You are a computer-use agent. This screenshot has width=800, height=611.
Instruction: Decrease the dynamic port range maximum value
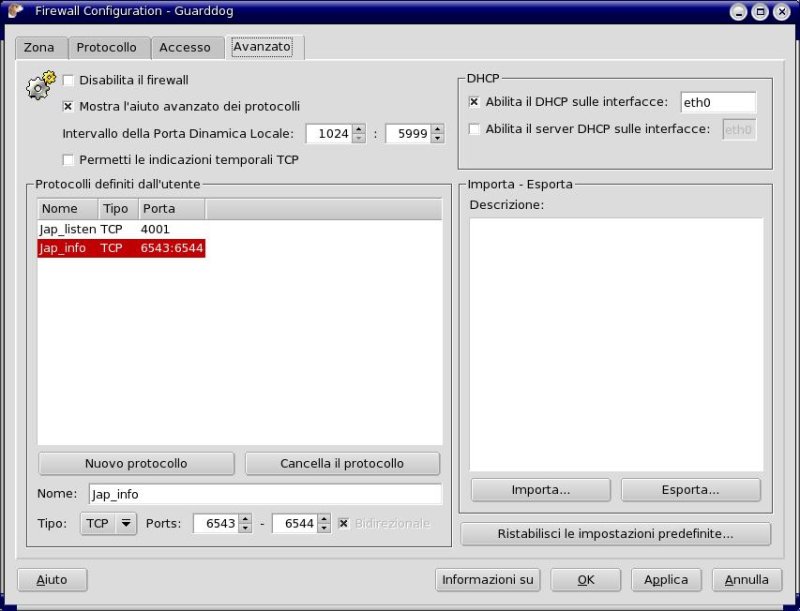coord(437,139)
